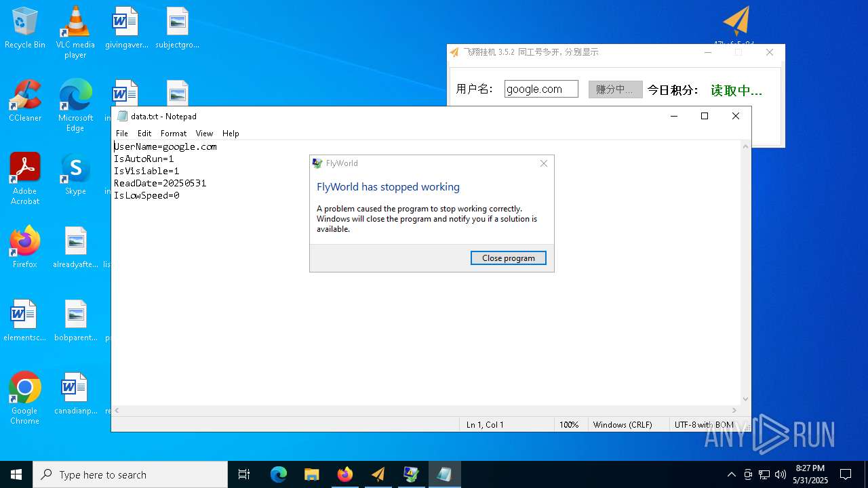Open Task View on the taskbar
The height and width of the screenshot is (488, 868).
(x=244, y=474)
